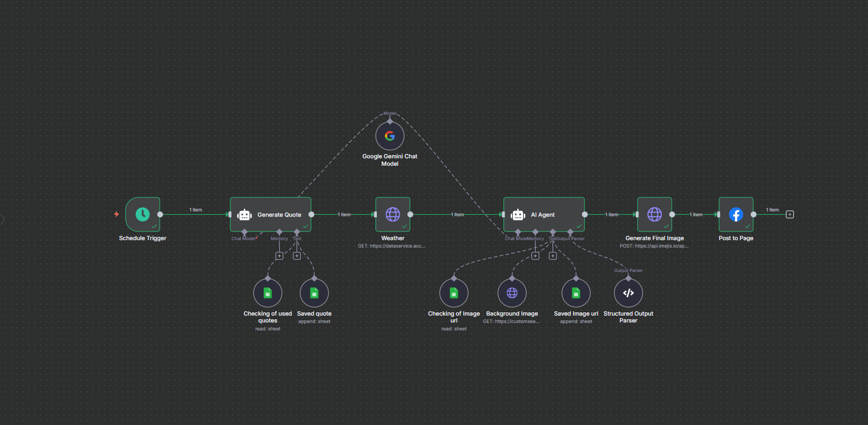Click the Schedule Trigger output connector dot
The image size is (868, 425).
coord(161,215)
